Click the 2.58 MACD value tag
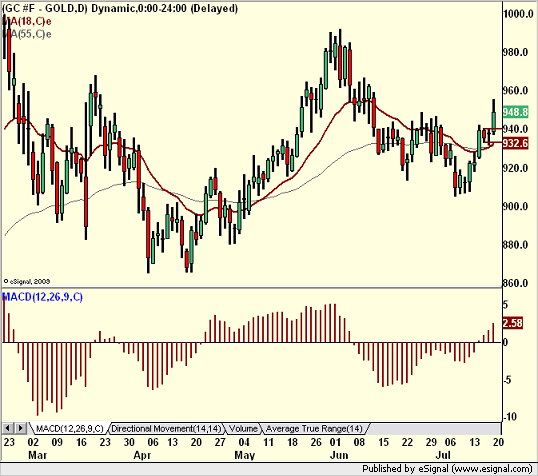The image size is (538, 476). coord(513,323)
